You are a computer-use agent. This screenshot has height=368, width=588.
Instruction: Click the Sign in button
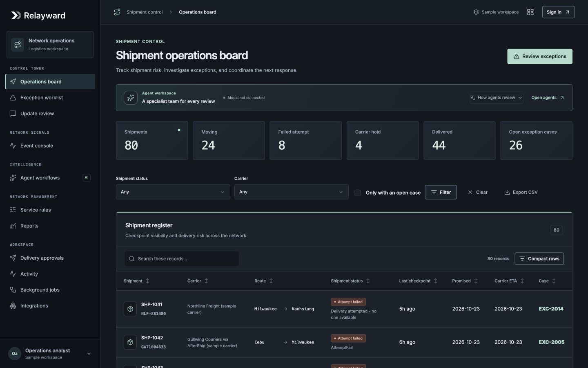(558, 12)
